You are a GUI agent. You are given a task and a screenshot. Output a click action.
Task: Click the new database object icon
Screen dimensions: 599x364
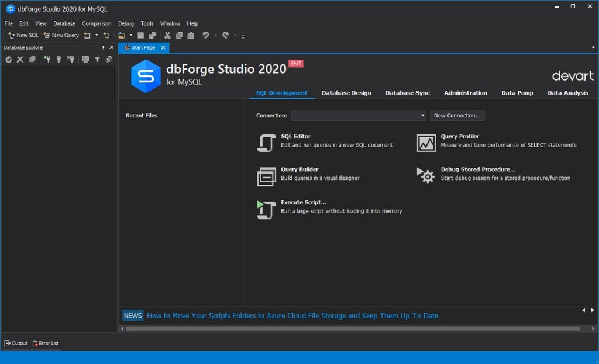(88, 36)
